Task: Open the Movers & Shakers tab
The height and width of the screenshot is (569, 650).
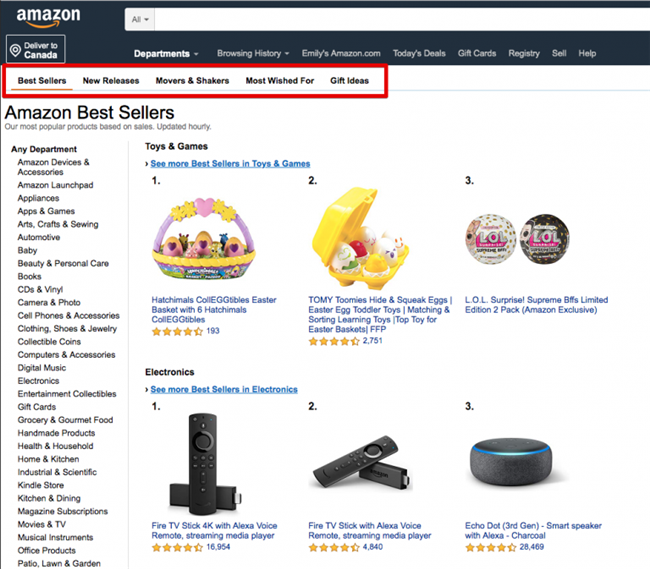Action: [x=192, y=80]
